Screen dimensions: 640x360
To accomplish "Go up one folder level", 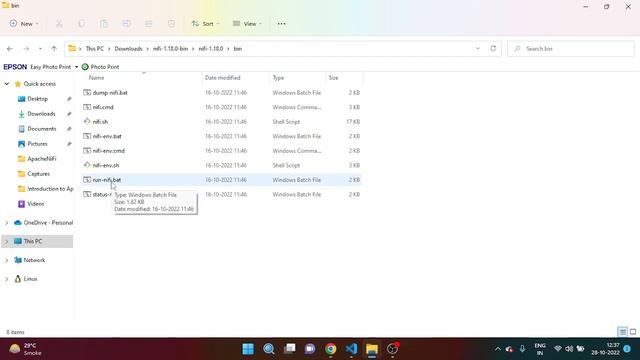I will point(54,49).
